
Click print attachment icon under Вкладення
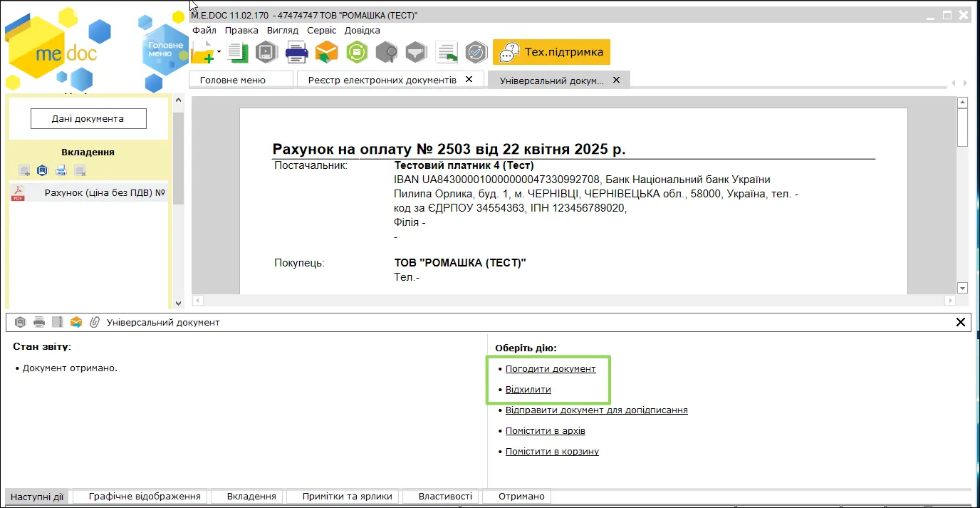(x=61, y=170)
